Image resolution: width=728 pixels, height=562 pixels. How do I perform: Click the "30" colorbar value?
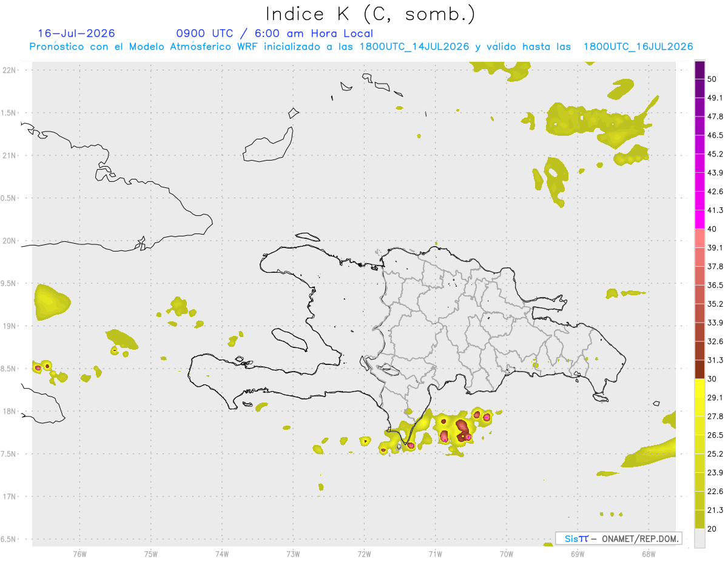[x=713, y=379]
